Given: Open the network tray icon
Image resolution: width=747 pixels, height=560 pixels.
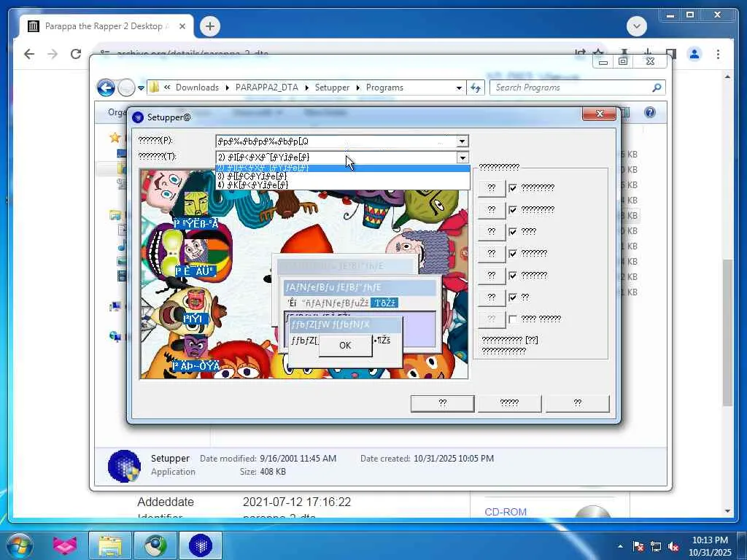Looking at the screenshot, I should (x=656, y=547).
